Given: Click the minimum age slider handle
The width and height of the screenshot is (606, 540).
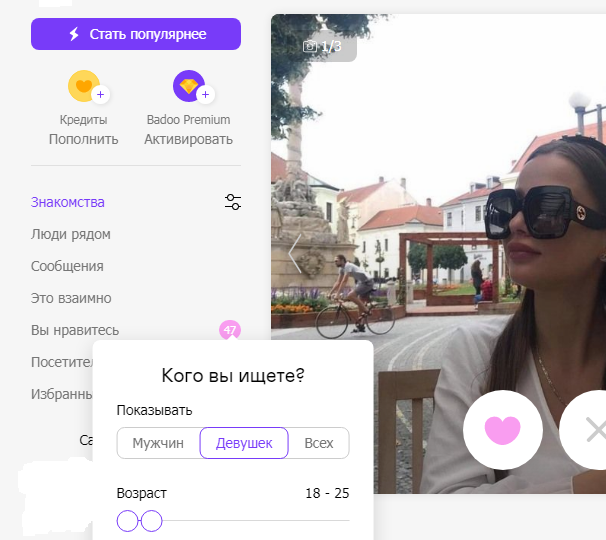Looking at the screenshot, I should click(127, 521).
